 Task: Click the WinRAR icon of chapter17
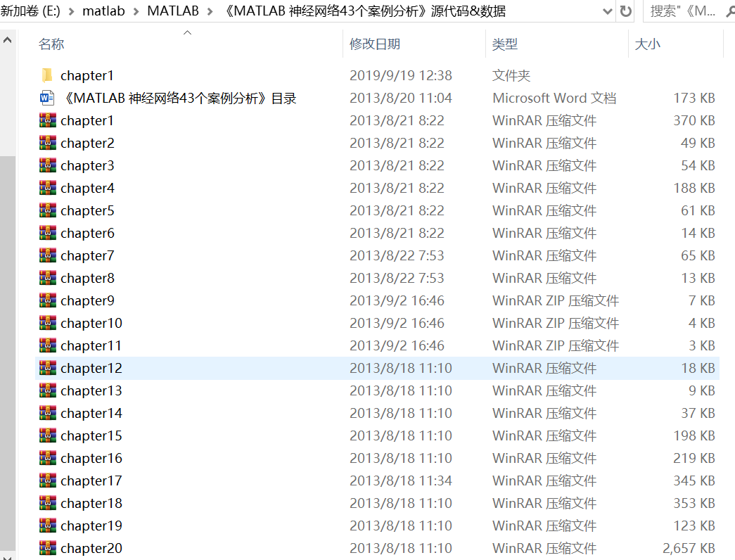(48, 481)
